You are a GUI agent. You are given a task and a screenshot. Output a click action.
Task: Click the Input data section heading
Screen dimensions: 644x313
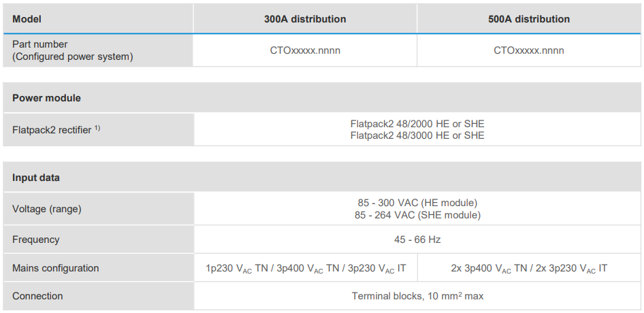(x=36, y=178)
